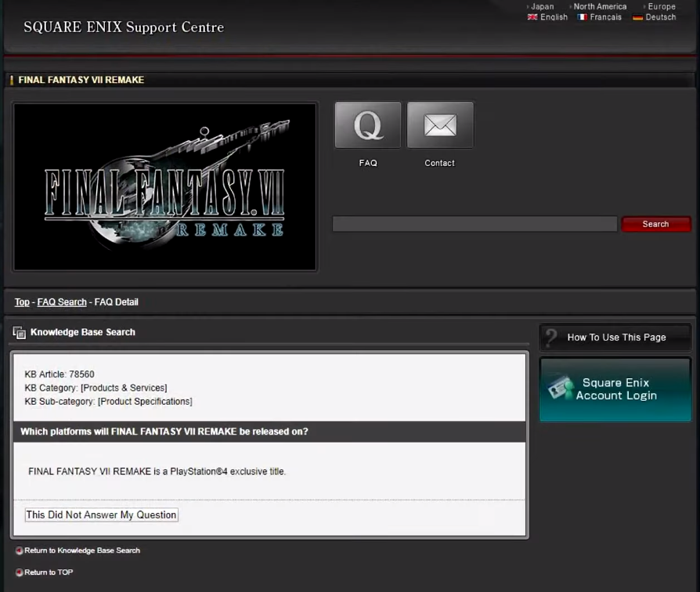The width and height of the screenshot is (700, 592).
Task: Click the red Search button
Action: pos(656,224)
